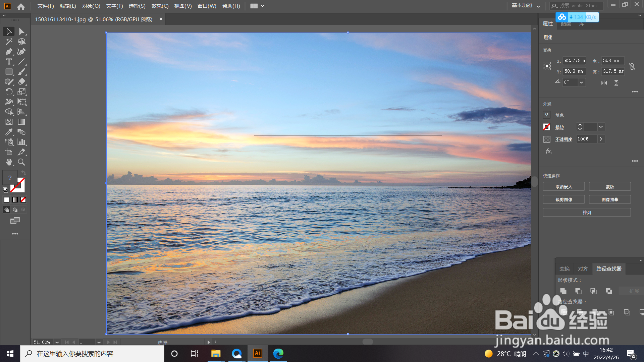Screen dimensions: 644x362
Task: Open the rotation angle dropdown
Action: pyautogui.click(x=582, y=82)
